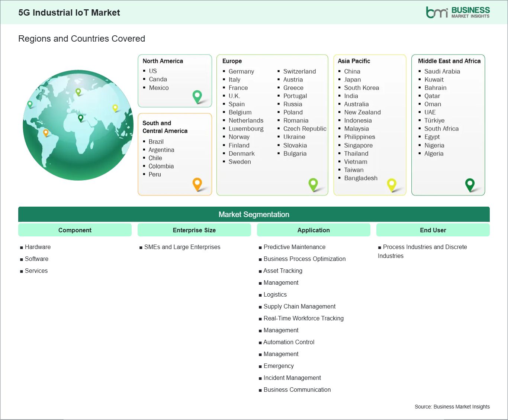
Task: Click the 5G Industrial IoT Market title
Action: coord(69,13)
